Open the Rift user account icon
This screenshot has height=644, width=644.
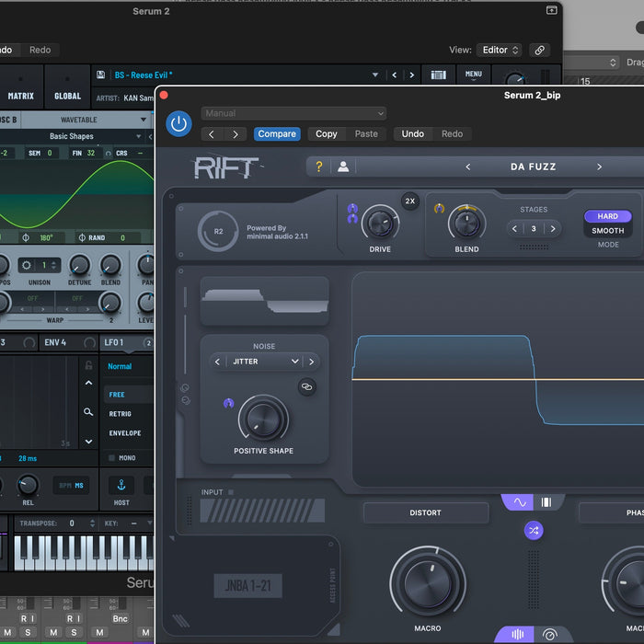point(343,167)
